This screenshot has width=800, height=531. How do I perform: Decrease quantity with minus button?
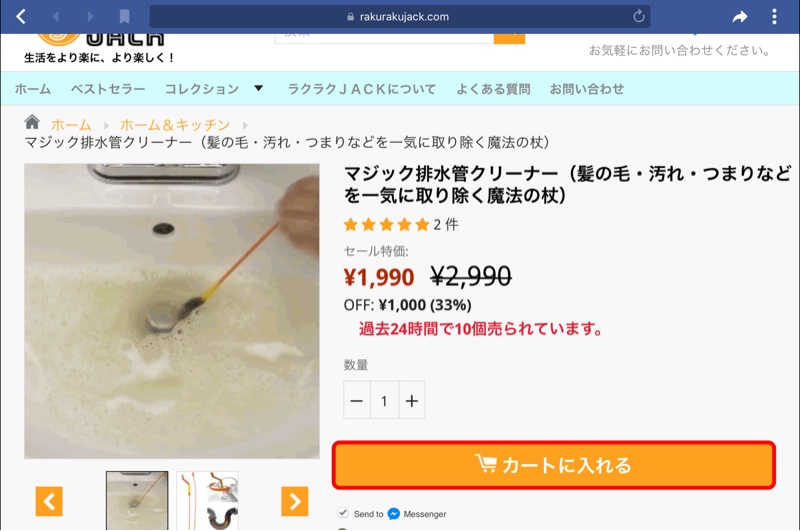(x=357, y=400)
